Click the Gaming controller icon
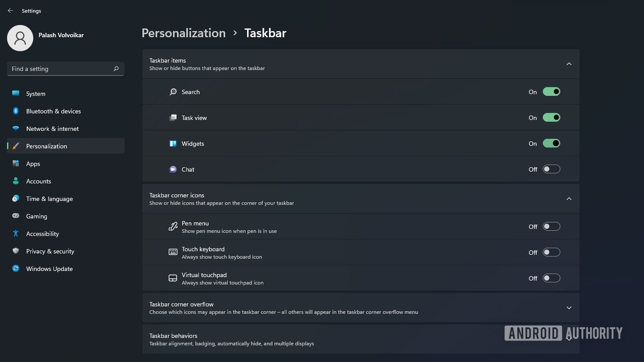Viewport: 644px width, 362px height. pos(16,216)
